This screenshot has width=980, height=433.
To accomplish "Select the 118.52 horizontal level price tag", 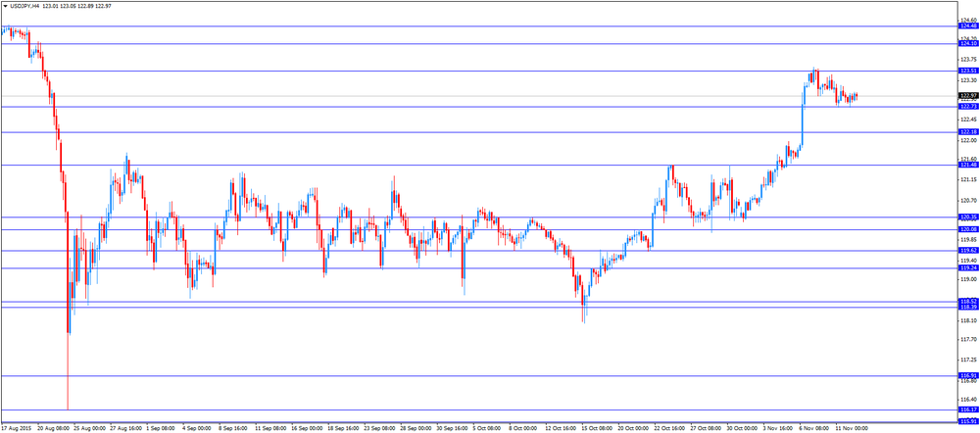I will [x=969, y=302].
